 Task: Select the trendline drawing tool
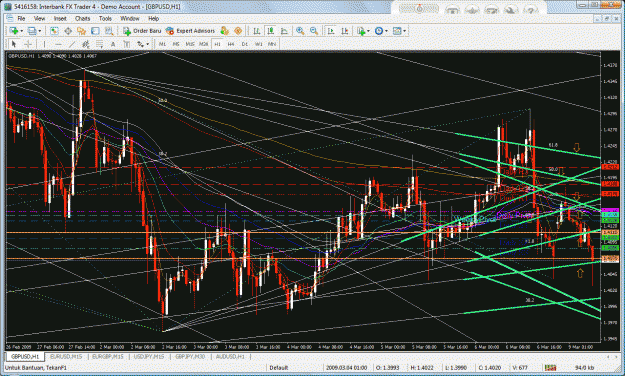click(72, 44)
